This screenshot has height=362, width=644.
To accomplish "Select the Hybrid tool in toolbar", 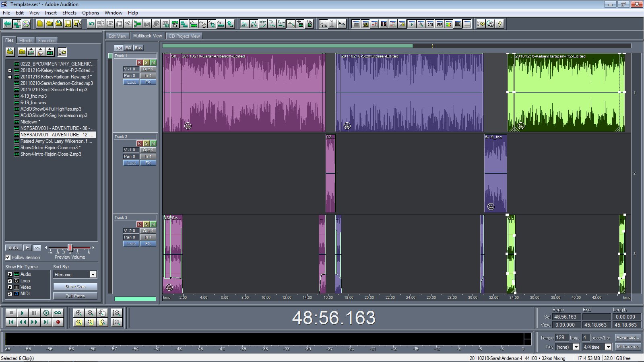I will point(323,24).
